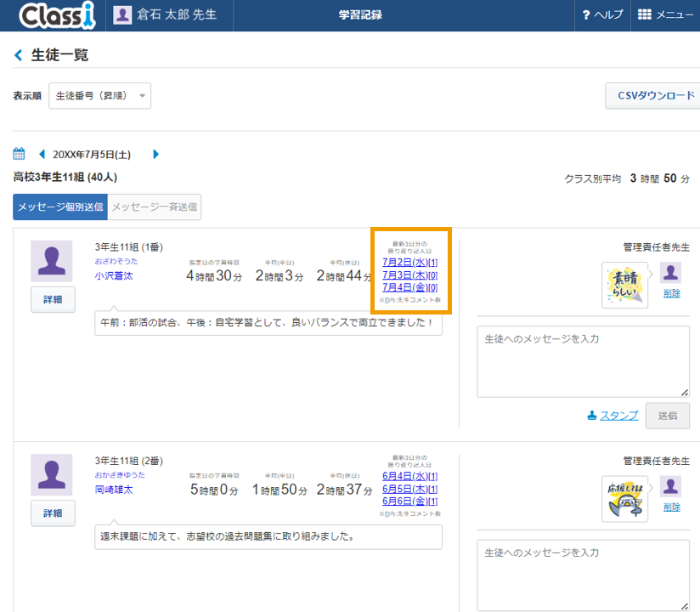Viewport: 700px width, 612px height.
Task: Open the 7月2日(水)[1] reflection link
Action: (409, 262)
